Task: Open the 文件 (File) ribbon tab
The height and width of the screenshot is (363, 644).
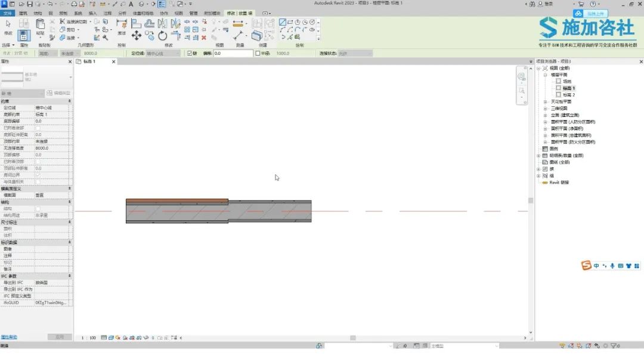Action: pyautogui.click(x=7, y=14)
